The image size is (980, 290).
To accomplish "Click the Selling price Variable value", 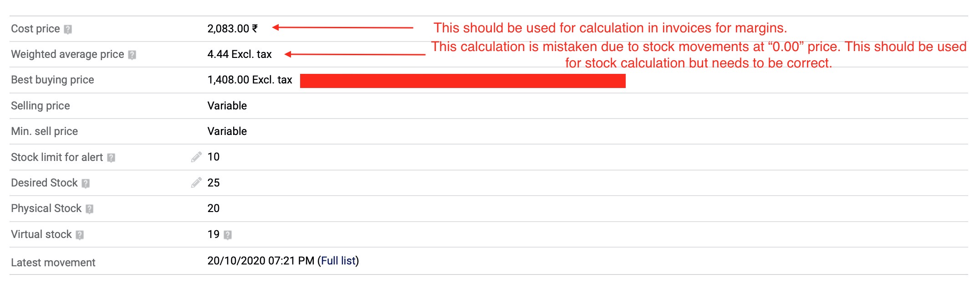I will pos(227,105).
